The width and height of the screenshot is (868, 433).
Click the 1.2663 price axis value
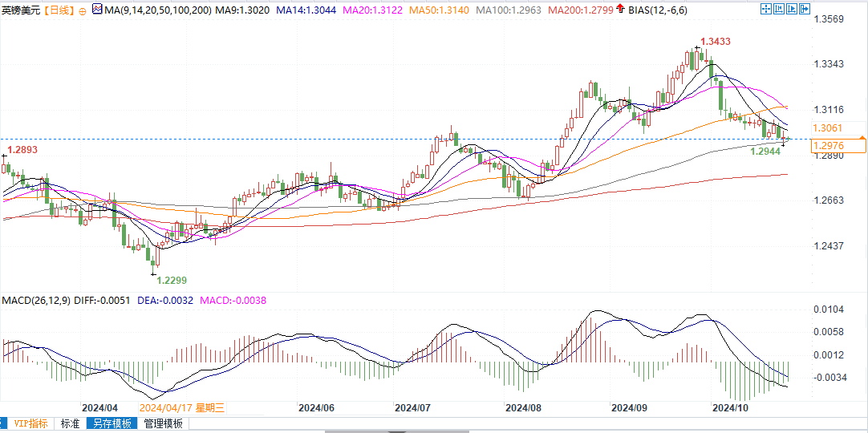[828, 200]
